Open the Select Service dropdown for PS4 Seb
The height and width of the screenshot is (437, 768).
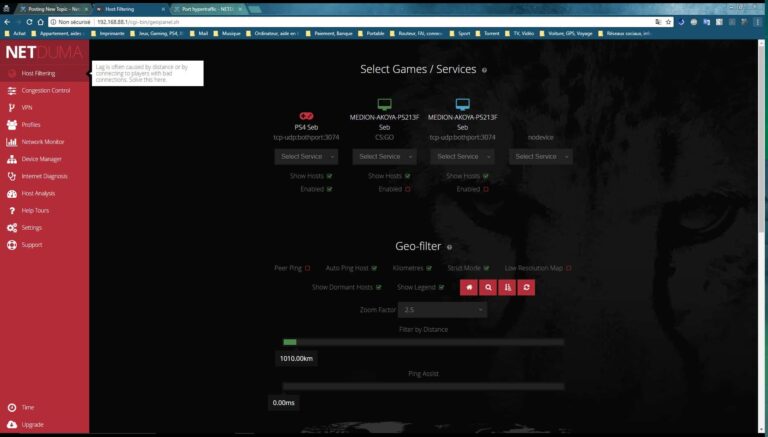[306, 156]
